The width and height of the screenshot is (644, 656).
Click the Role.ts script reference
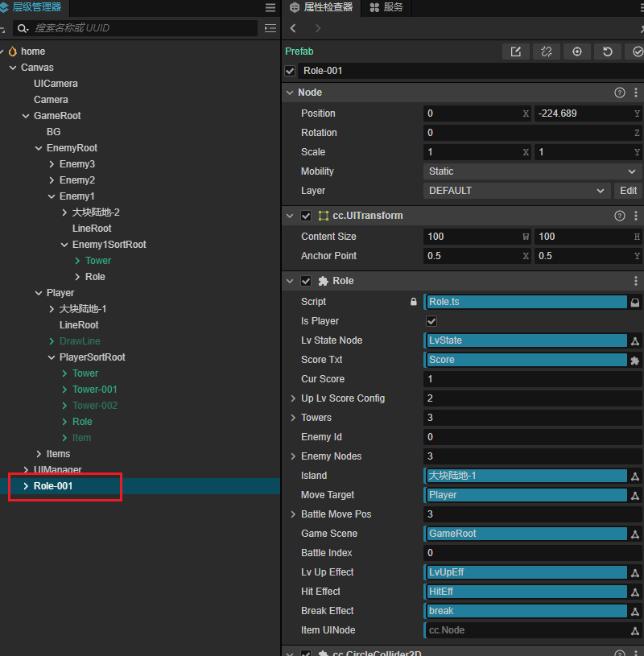[525, 302]
